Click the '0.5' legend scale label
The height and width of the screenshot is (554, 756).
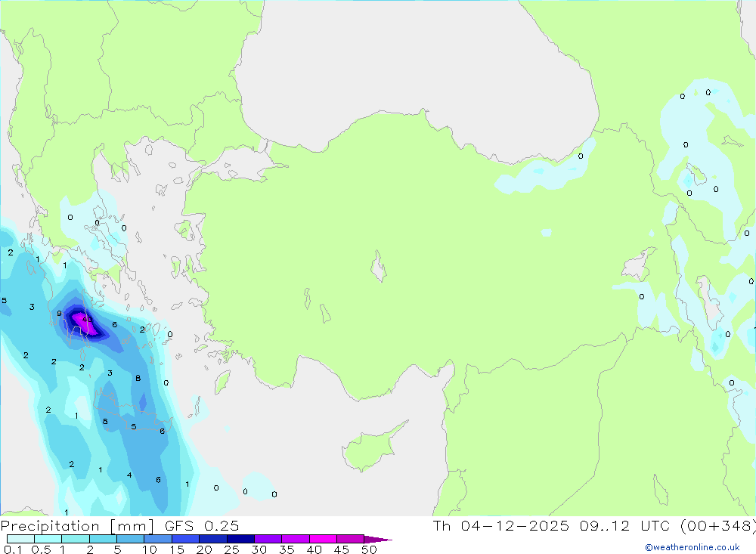[x=41, y=549]
